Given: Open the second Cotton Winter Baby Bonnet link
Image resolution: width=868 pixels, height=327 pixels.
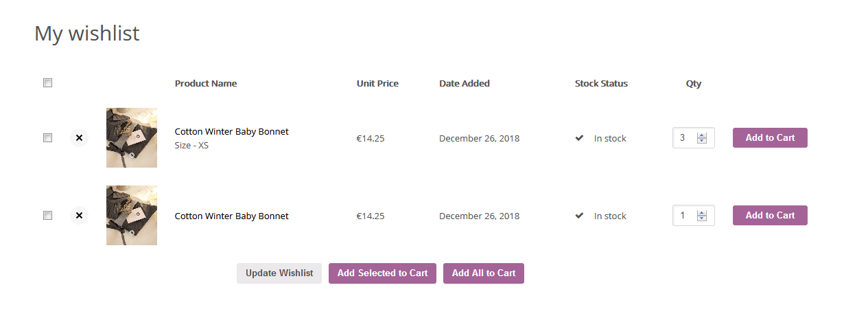Looking at the screenshot, I should pos(232,216).
